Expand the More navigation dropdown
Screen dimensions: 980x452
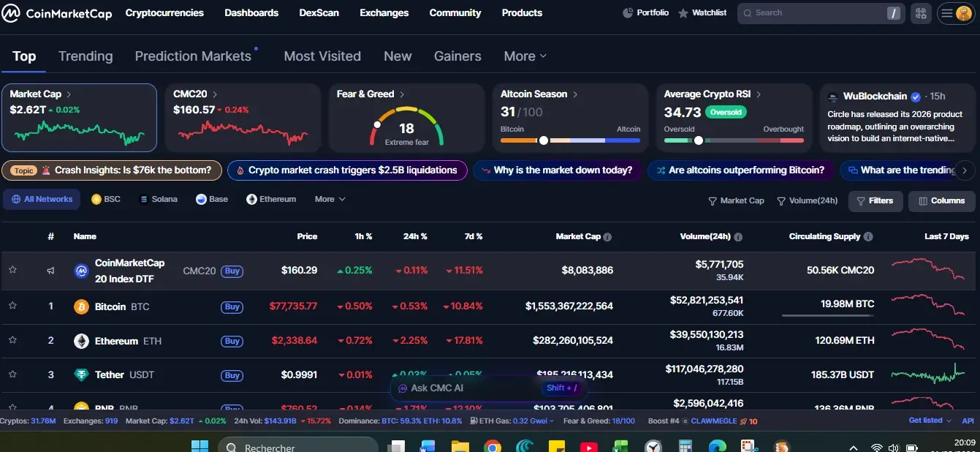[x=524, y=56]
